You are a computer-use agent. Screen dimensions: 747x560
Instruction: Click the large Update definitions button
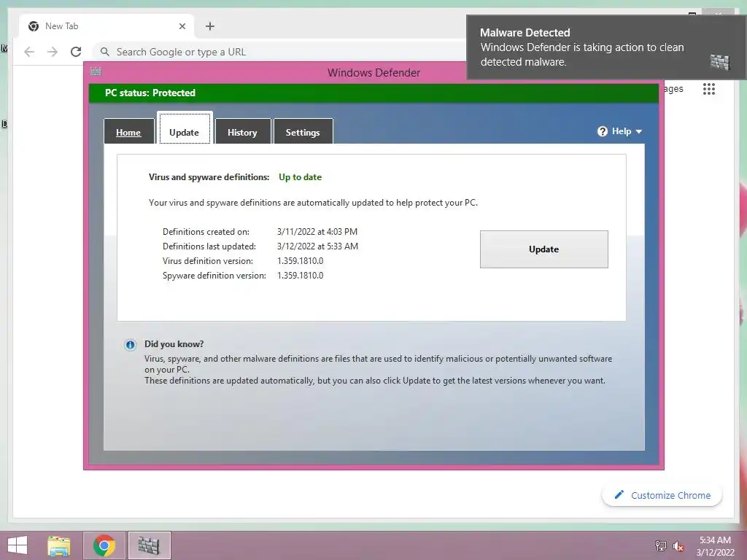(543, 249)
